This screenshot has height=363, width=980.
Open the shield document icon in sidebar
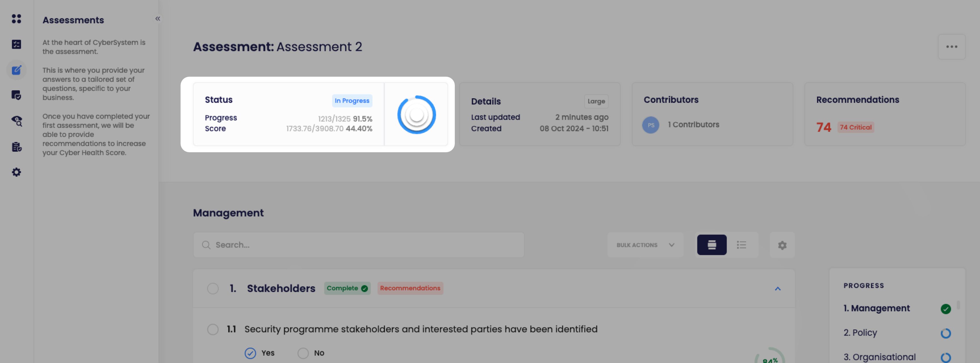click(x=16, y=95)
